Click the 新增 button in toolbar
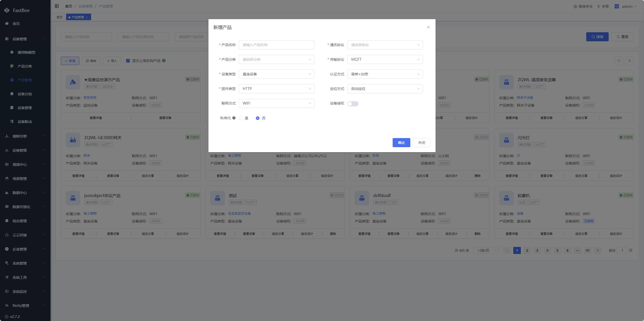 pos(70,61)
